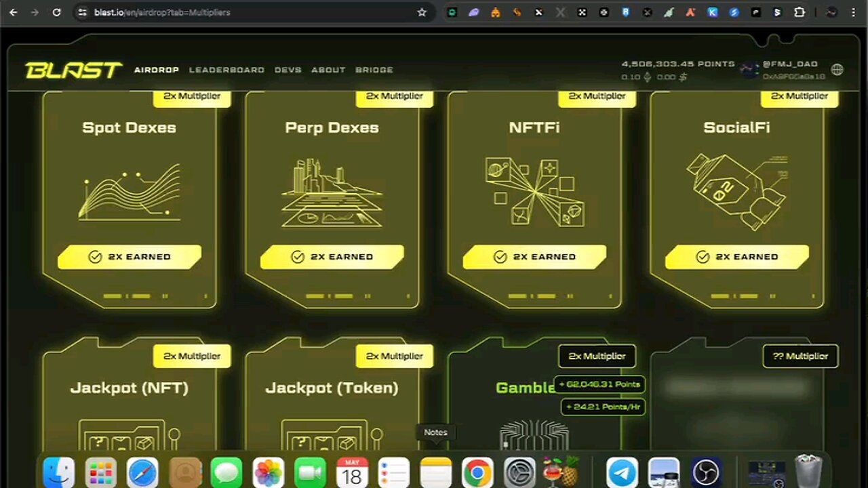Click the +24.21 Points/Hr tooltip
This screenshot has width=868, height=488.
click(x=603, y=407)
